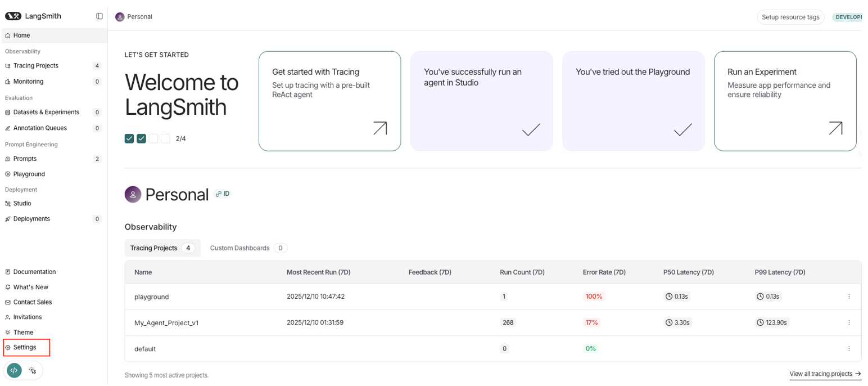
Task: Click the fourth unchecked onboarding checkbox
Action: click(x=165, y=138)
